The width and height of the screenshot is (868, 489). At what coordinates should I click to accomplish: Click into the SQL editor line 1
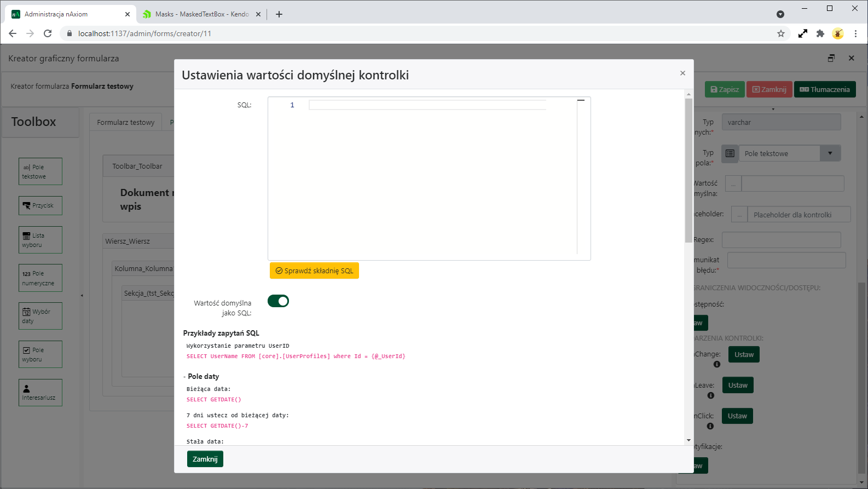(x=427, y=105)
